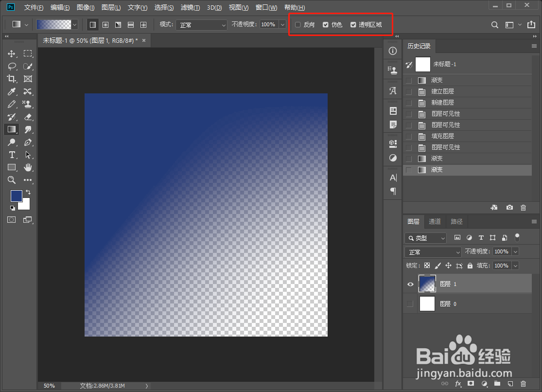Create new snapshot camera icon in History
The width and height of the screenshot is (542, 392).
tap(509, 207)
